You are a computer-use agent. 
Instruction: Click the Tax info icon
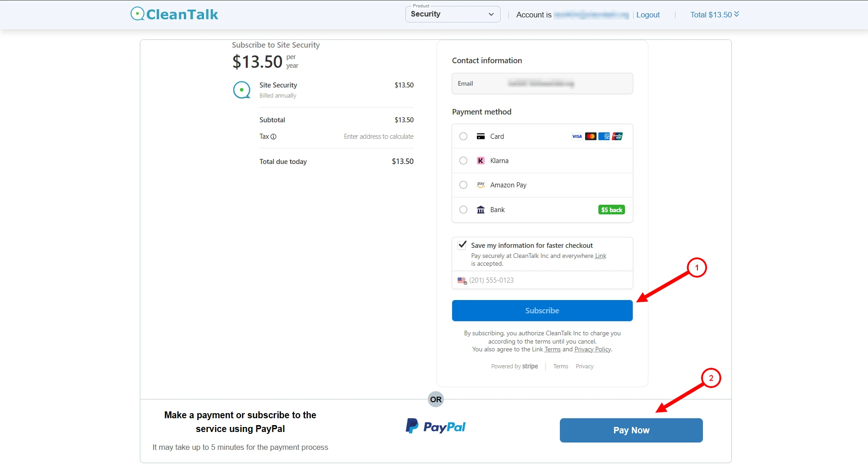274,137
